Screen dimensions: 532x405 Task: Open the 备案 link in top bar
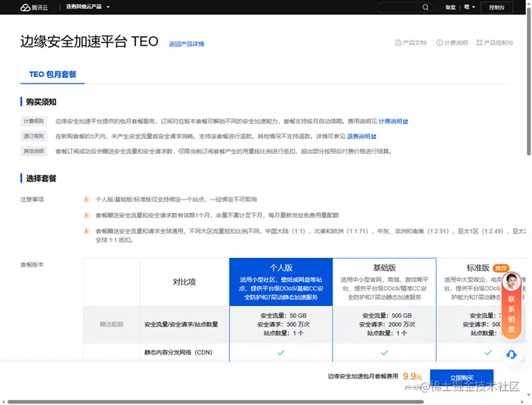(x=451, y=7)
